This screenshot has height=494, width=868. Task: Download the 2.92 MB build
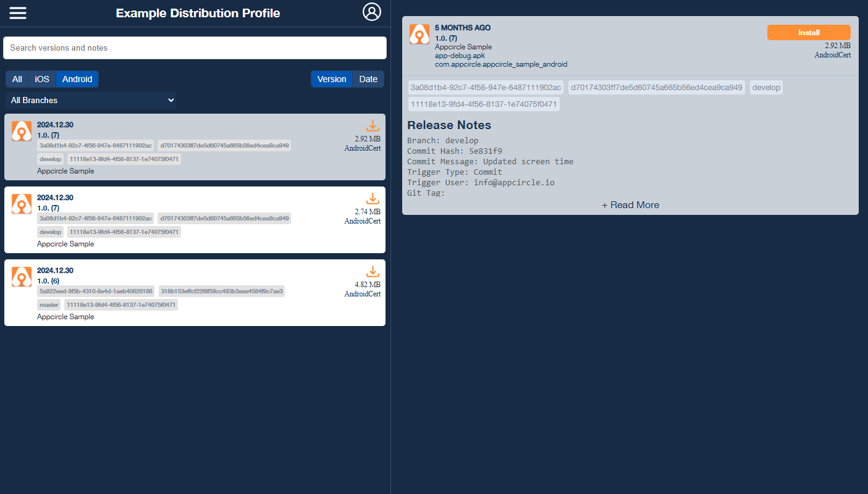[x=373, y=126]
